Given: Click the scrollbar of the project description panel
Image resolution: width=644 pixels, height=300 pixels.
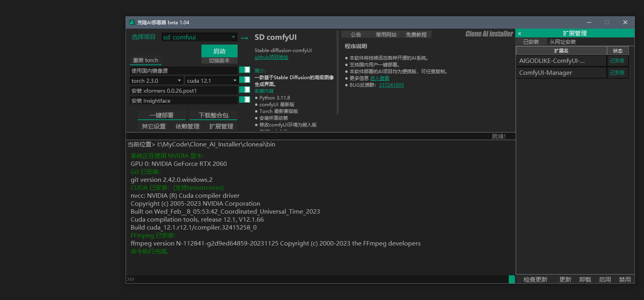Looking at the screenshot, I should pos(338,72).
